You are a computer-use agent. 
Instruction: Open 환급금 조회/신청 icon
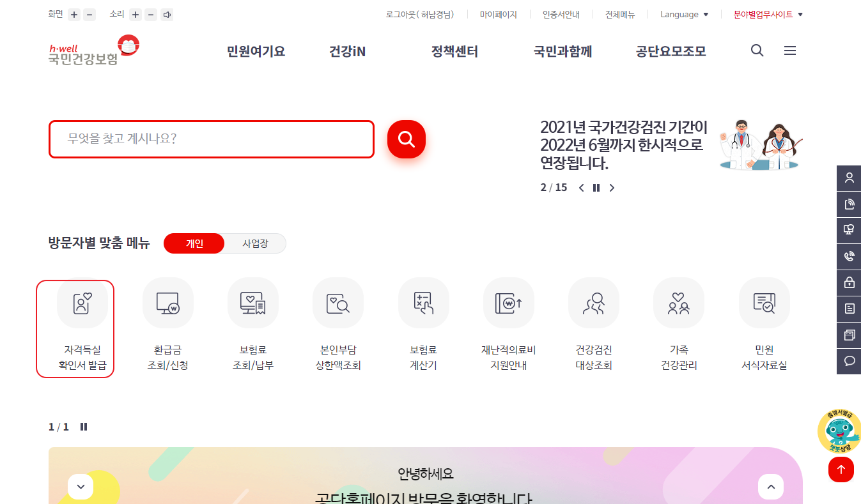167,325
